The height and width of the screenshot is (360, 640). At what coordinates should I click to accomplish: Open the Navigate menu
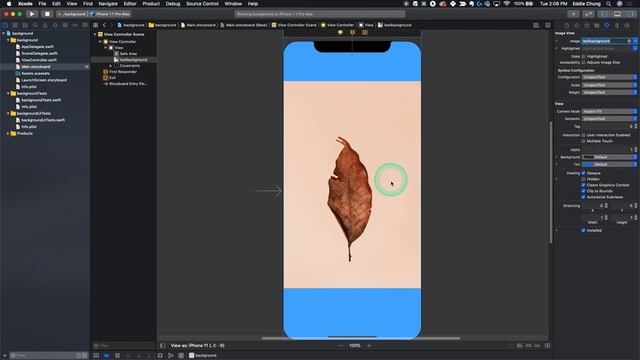108,4
